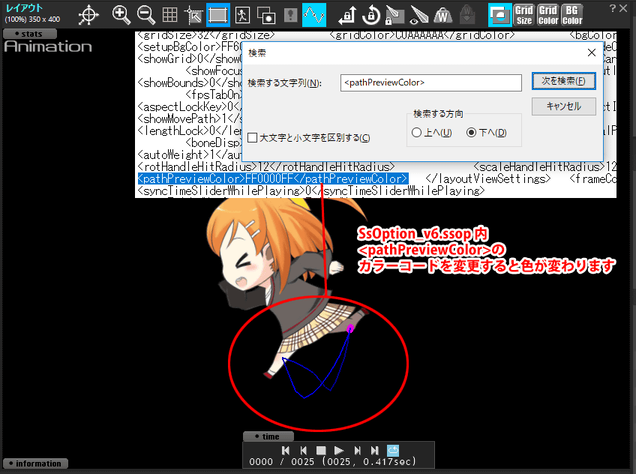Click the キャンセル button
636x474 pixels.
coord(564,106)
